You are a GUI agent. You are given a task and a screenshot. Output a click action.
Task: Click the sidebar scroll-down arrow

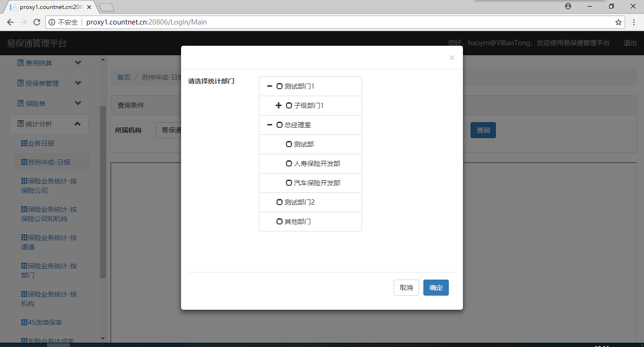[x=103, y=339]
